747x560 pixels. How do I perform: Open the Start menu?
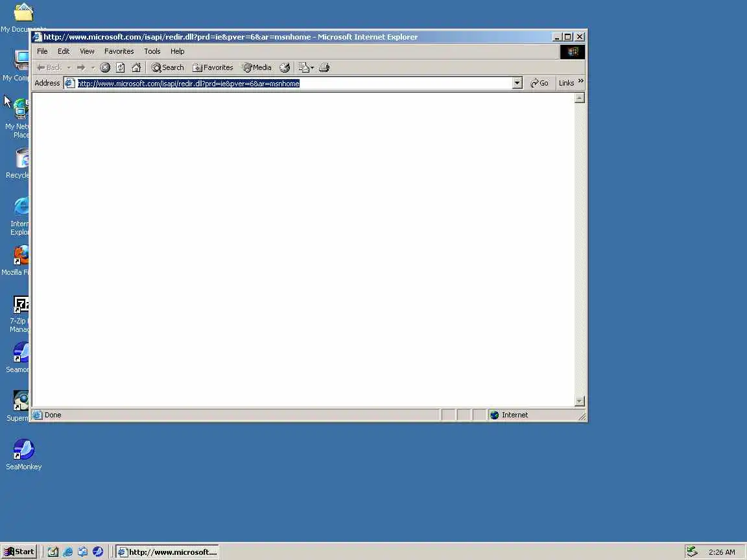click(19, 552)
